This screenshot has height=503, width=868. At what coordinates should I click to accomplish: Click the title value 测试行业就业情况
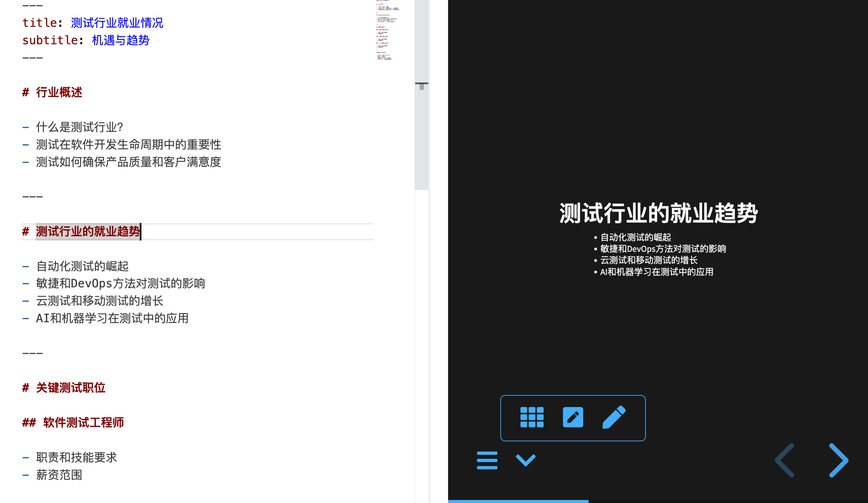click(x=117, y=23)
